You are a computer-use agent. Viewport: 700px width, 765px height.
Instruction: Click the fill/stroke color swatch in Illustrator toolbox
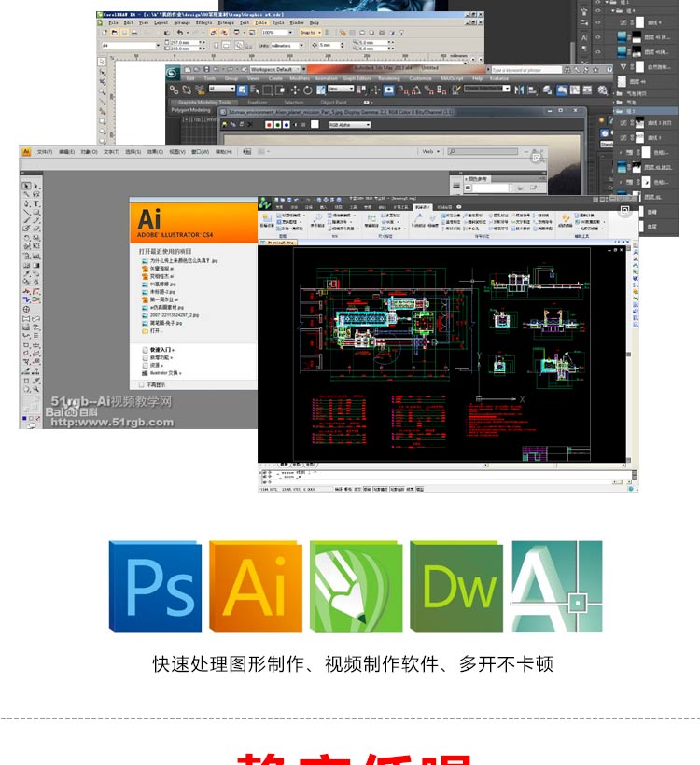click(32, 404)
